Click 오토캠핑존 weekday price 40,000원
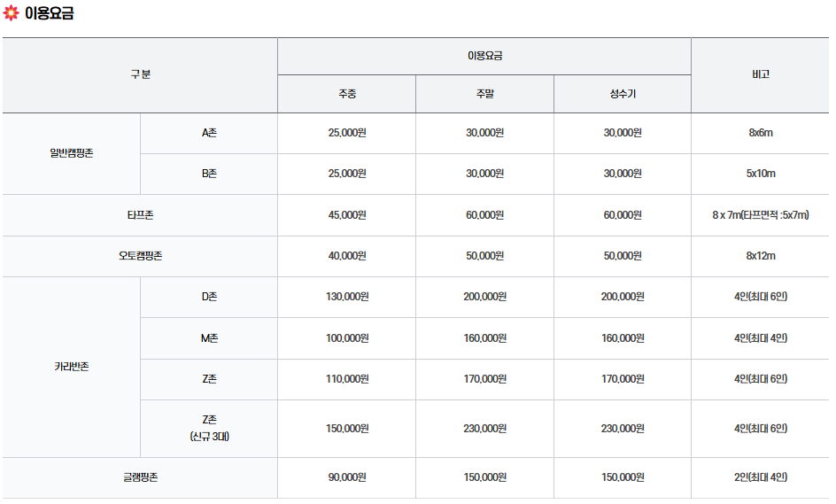The width and height of the screenshot is (836, 504). click(x=347, y=256)
